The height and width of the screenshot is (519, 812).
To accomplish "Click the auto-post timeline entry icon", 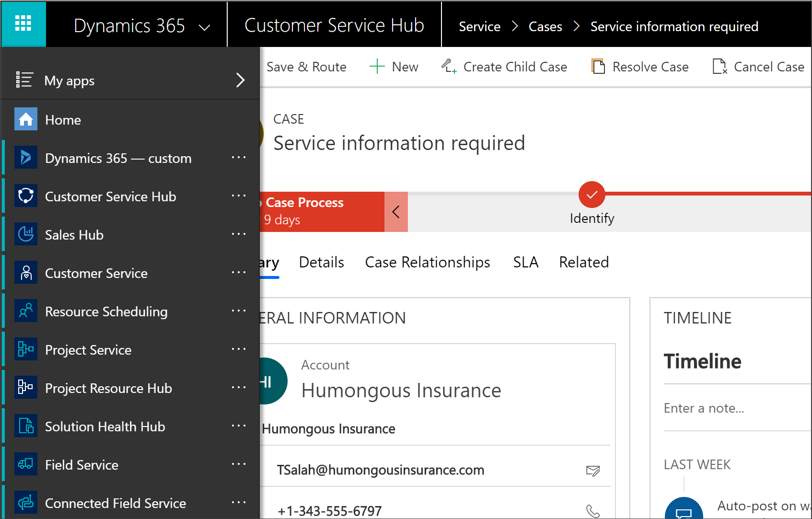I will [684, 509].
